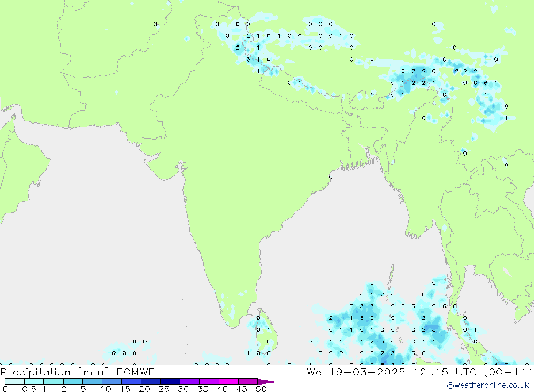The height and width of the screenshot is (392, 535).
Task: Click the 35–40 mm legend color swatch
Action: tap(209, 381)
